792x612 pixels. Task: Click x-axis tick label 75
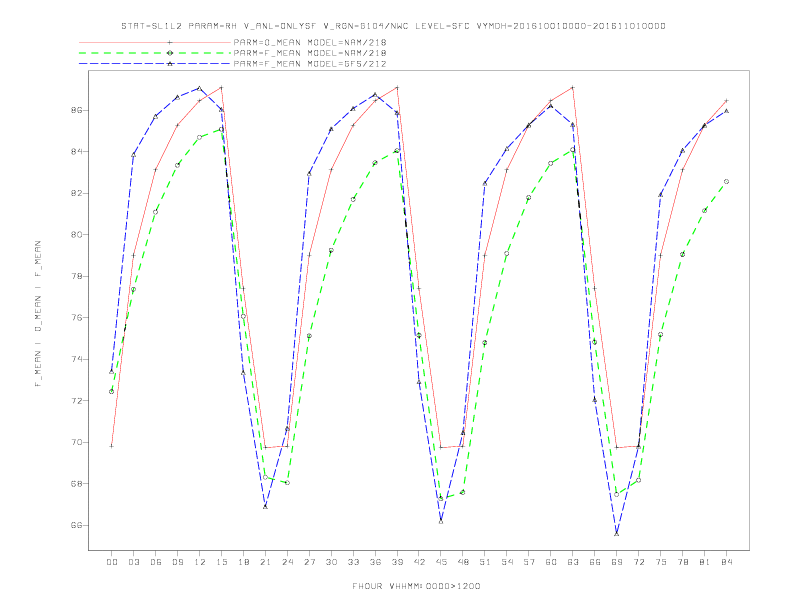(x=661, y=562)
